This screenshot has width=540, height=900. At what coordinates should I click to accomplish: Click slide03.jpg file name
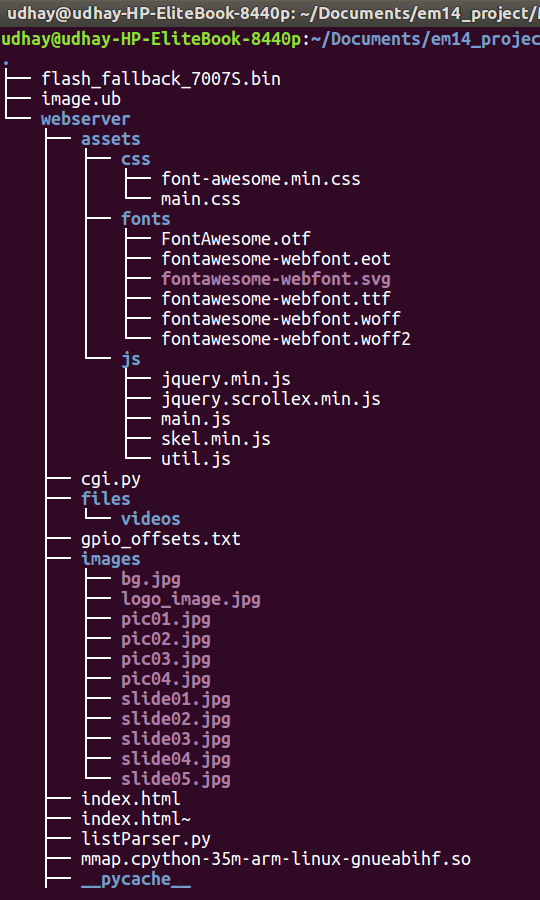click(x=176, y=739)
